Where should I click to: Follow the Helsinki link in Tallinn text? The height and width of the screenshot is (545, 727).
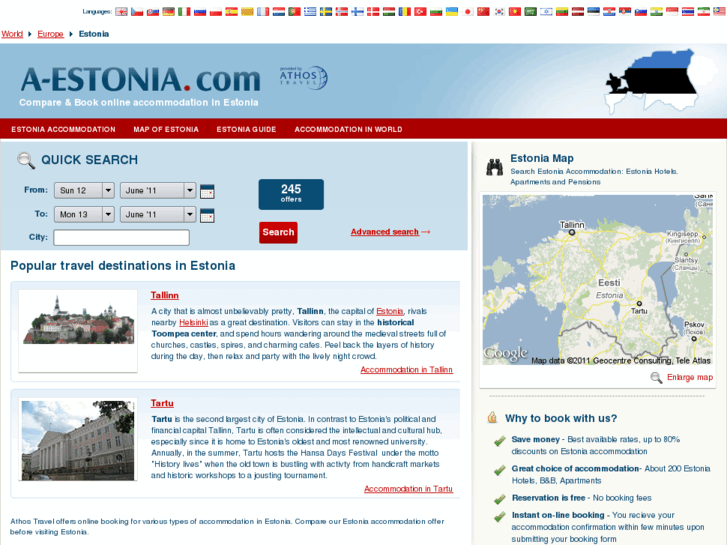193,322
